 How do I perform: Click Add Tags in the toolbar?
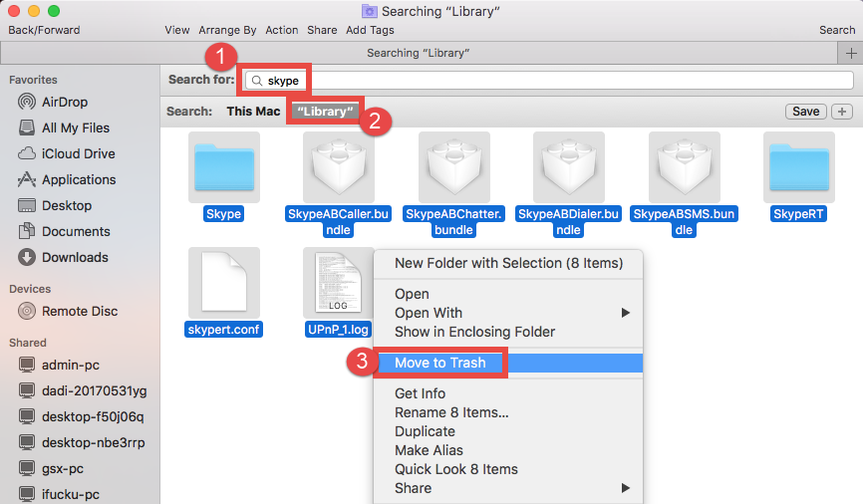(370, 30)
